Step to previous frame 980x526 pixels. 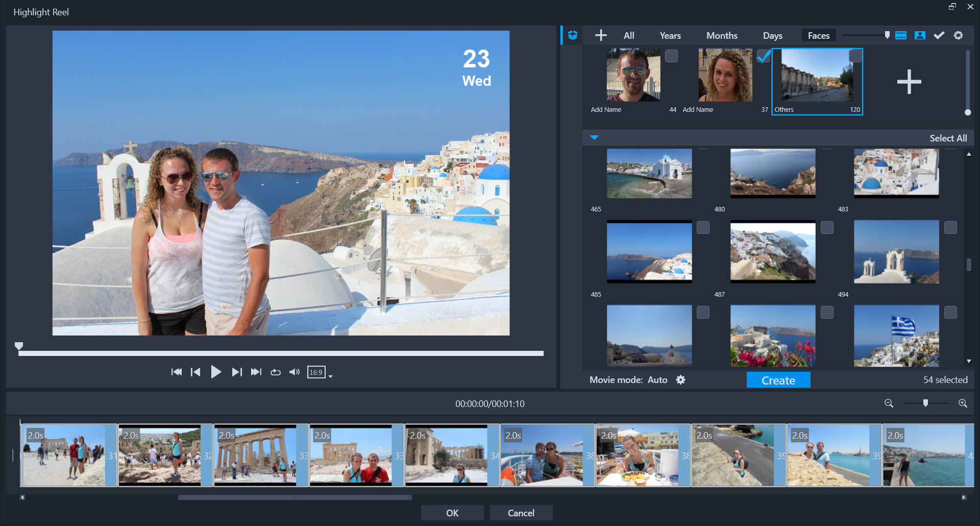coord(195,372)
